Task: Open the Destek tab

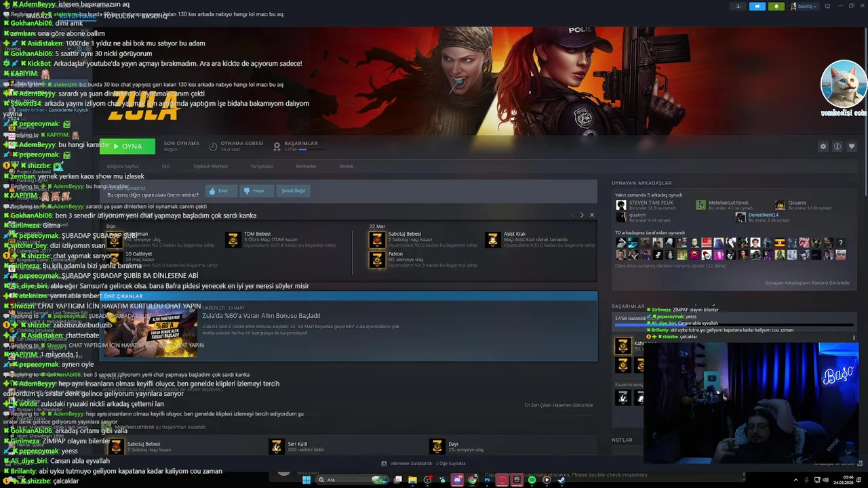Action: (x=347, y=166)
